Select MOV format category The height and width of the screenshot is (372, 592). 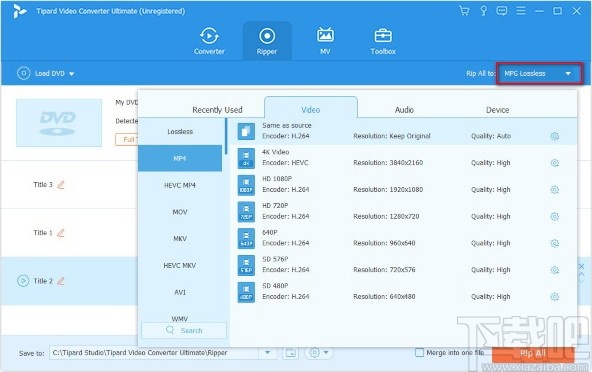tap(180, 212)
